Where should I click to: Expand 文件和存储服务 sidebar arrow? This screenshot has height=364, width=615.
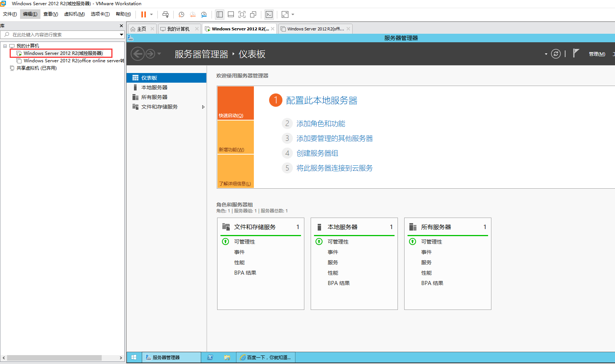coord(203,107)
